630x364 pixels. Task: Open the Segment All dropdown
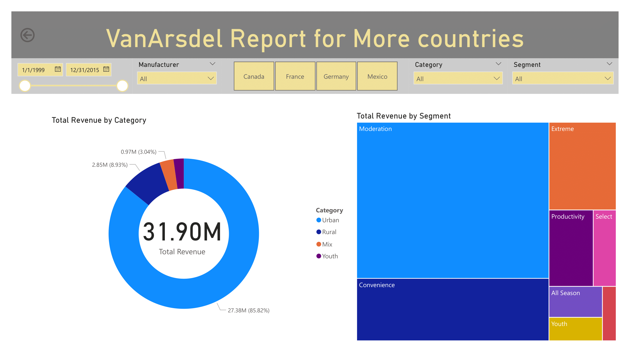tap(563, 79)
